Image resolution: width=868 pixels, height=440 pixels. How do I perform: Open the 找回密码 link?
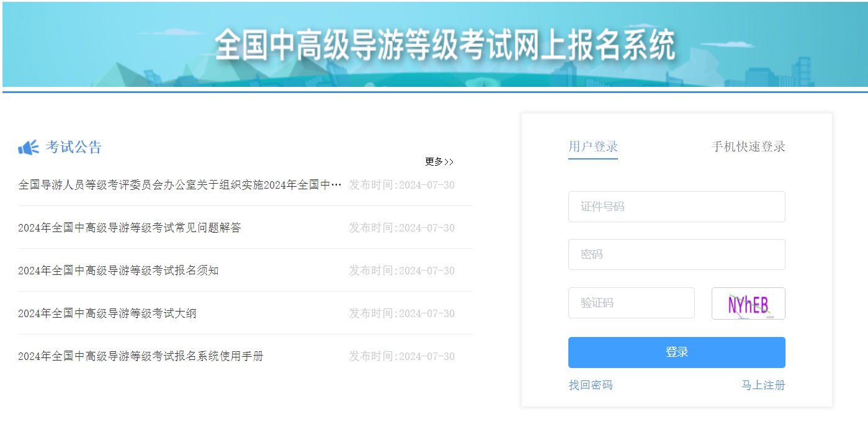click(591, 385)
